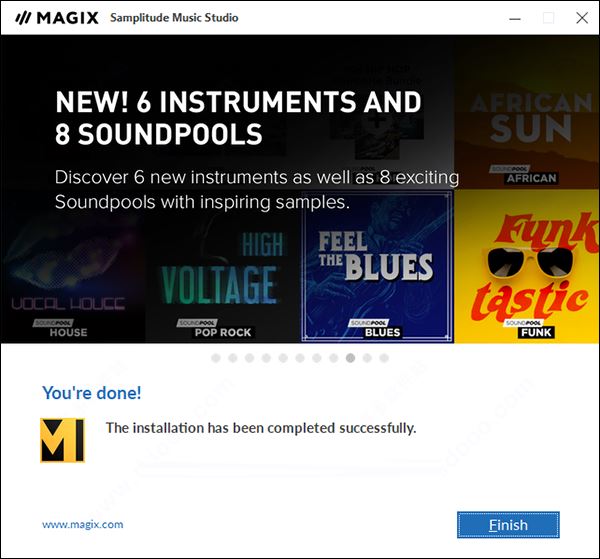Select the tenth slideshow dot
This screenshot has width=600, height=559.
(x=367, y=358)
